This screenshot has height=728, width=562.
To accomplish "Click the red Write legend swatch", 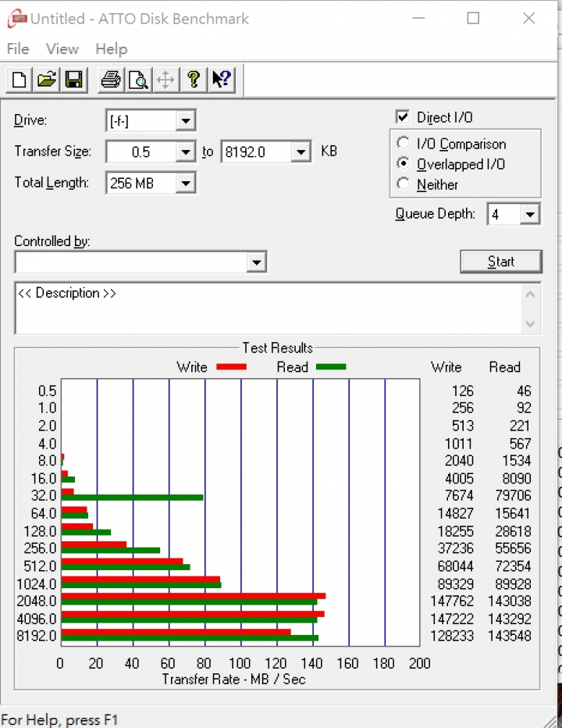I will (232, 367).
